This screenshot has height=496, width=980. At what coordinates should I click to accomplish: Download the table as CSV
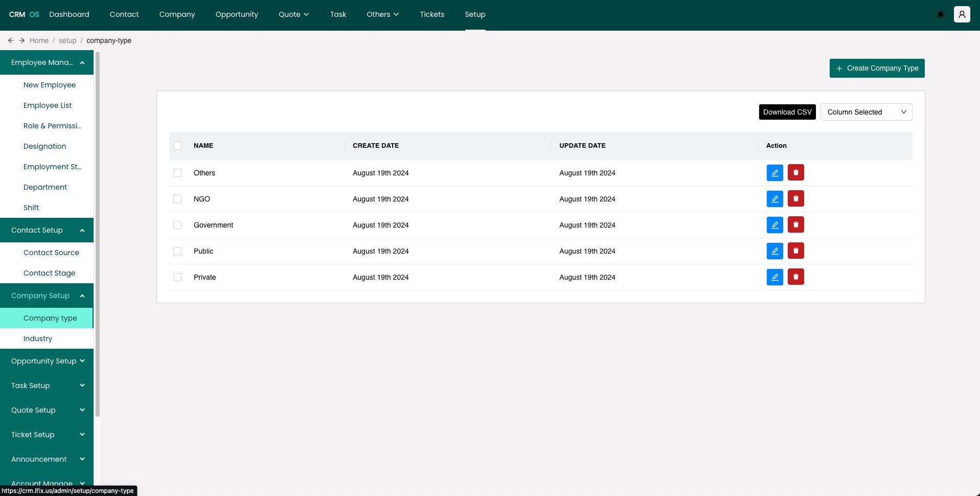(787, 112)
